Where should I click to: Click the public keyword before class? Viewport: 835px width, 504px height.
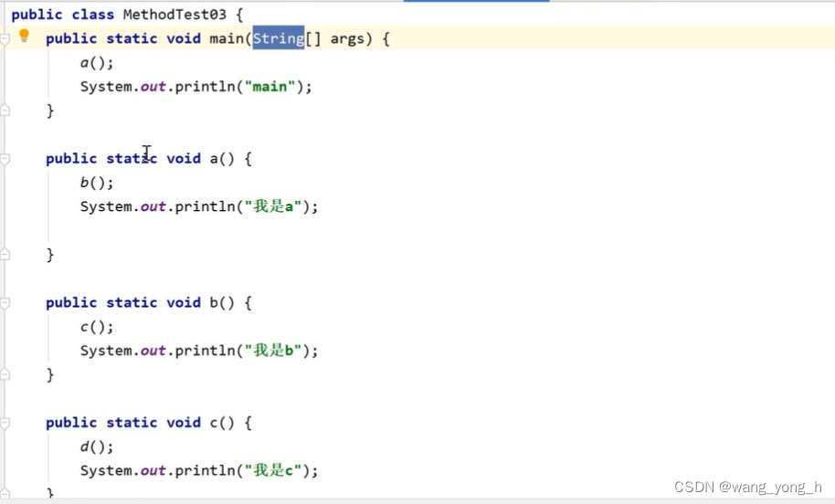(37, 15)
